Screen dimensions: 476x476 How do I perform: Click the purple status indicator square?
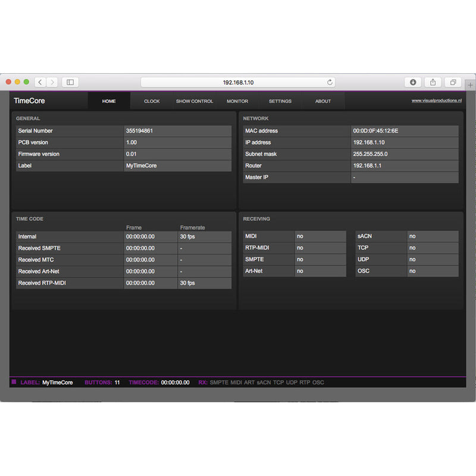14,382
